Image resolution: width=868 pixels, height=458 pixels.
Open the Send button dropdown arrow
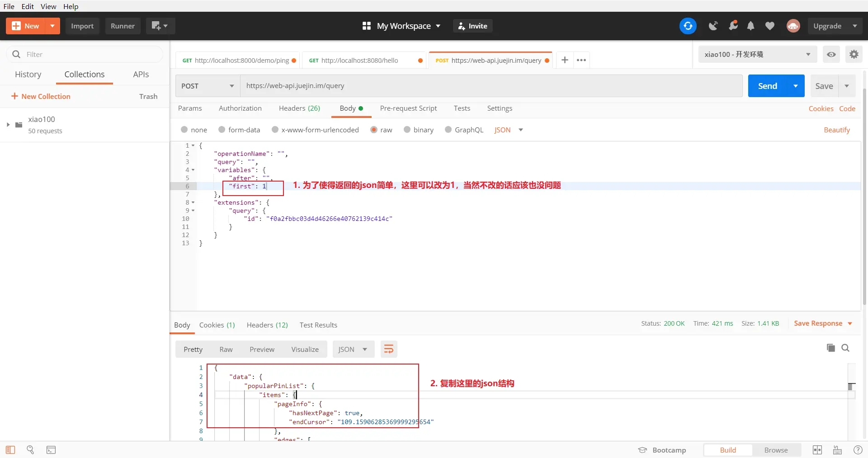[x=795, y=86]
